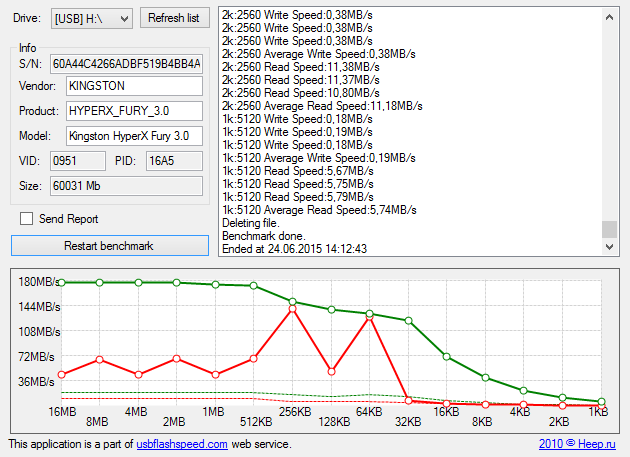Select log line 'Ended at 24.06.2015 14:12:43'
The image size is (630, 457).
click(295, 249)
